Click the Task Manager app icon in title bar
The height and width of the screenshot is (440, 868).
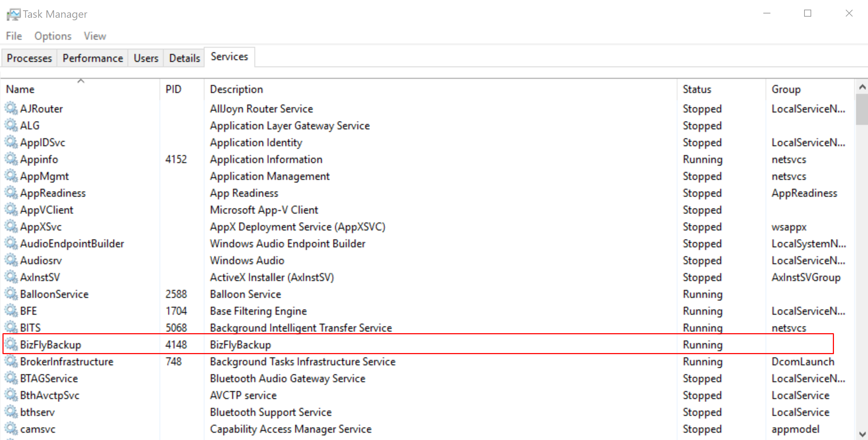pos(13,14)
